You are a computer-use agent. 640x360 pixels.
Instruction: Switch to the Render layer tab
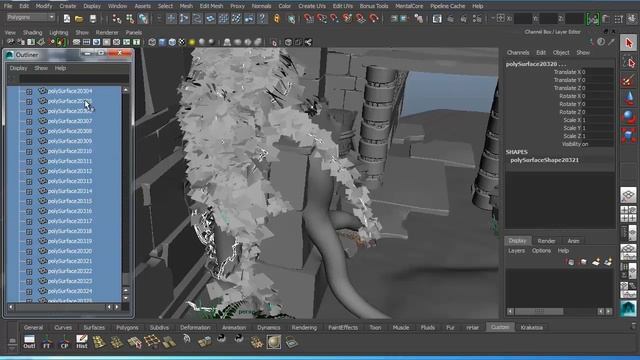(546, 241)
